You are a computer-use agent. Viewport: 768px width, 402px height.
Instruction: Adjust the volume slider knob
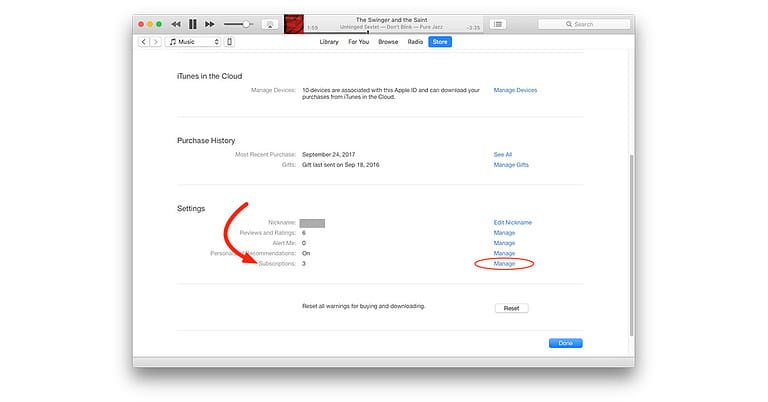pyautogui.click(x=246, y=24)
